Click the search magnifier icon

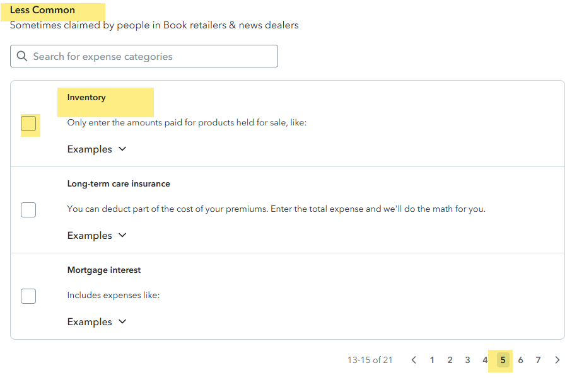click(22, 57)
